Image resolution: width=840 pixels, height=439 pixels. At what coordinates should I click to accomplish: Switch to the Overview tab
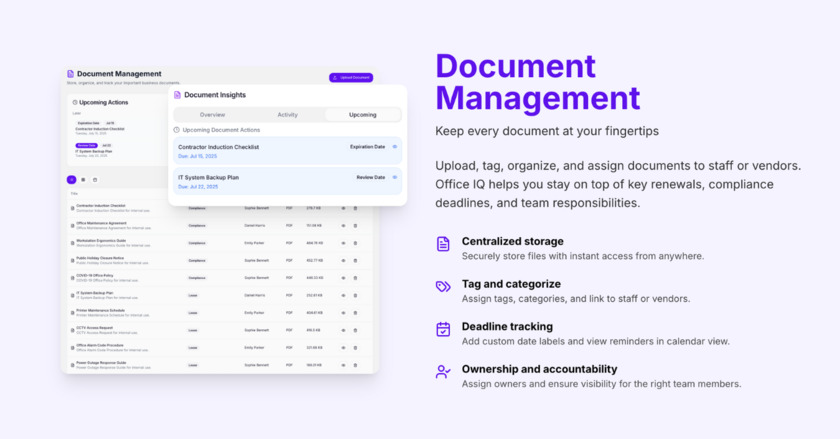[x=212, y=115]
